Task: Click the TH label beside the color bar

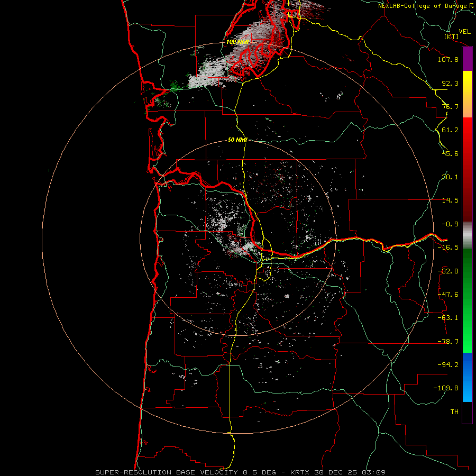Action: 454,412
